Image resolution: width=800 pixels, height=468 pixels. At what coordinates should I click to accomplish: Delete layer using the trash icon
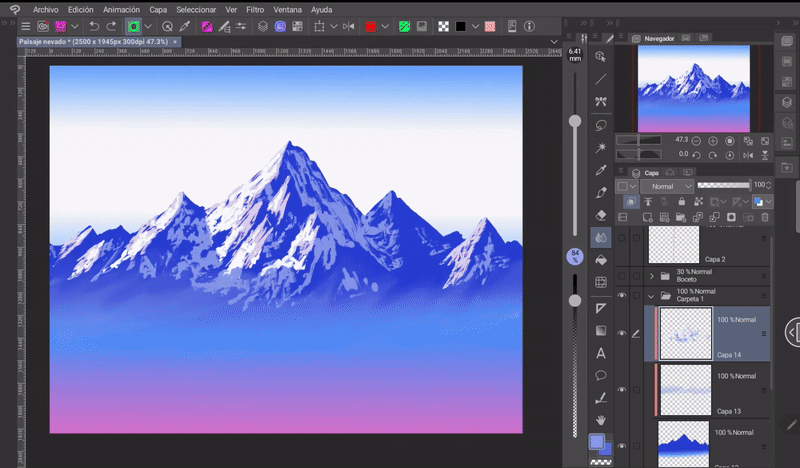[x=766, y=217]
